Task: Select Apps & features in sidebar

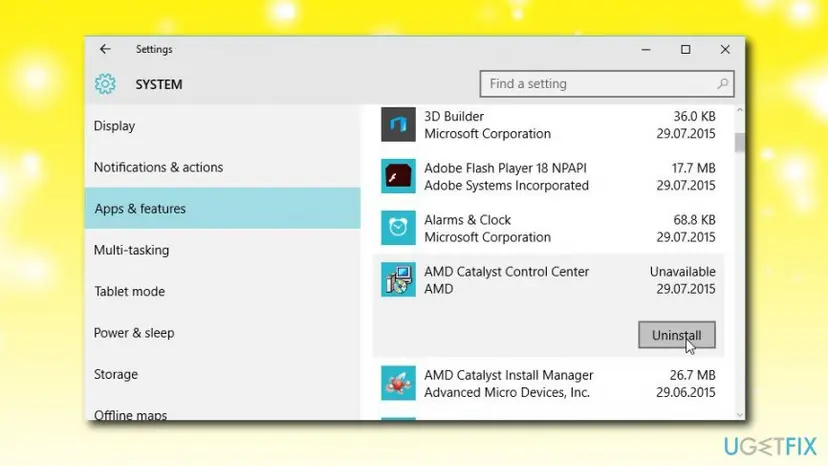Action: coord(222,208)
